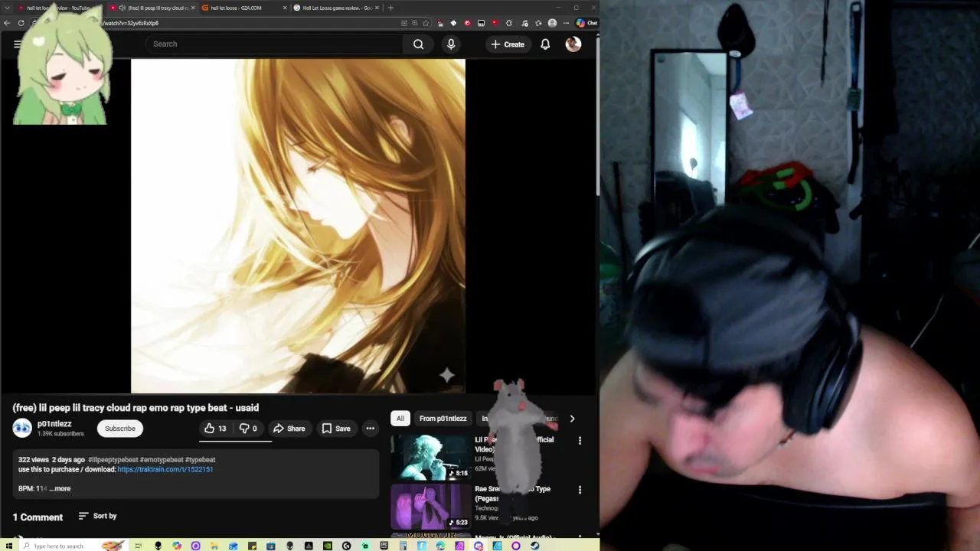
Task: Show next filter chips with arrow
Action: pos(572,419)
